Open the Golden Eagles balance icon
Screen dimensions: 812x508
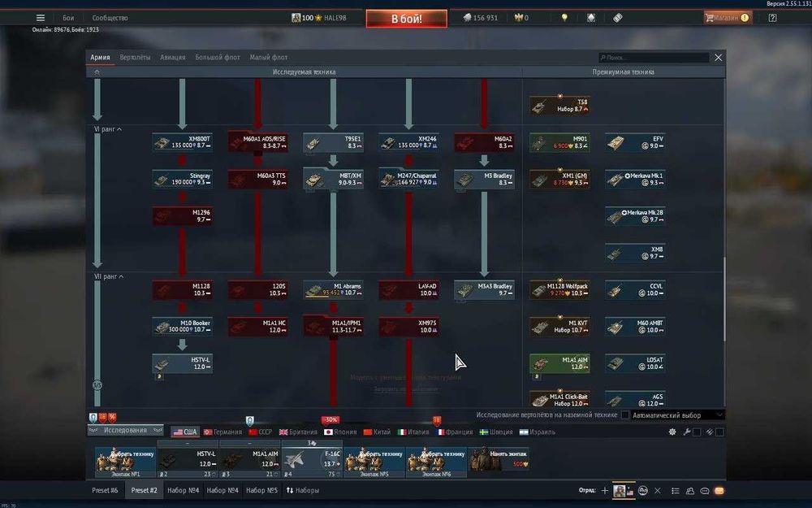tap(518, 18)
